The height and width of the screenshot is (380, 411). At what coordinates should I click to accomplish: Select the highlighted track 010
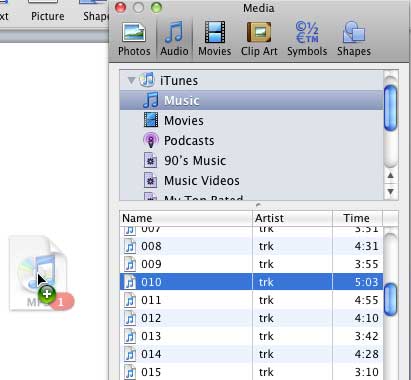click(x=251, y=282)
